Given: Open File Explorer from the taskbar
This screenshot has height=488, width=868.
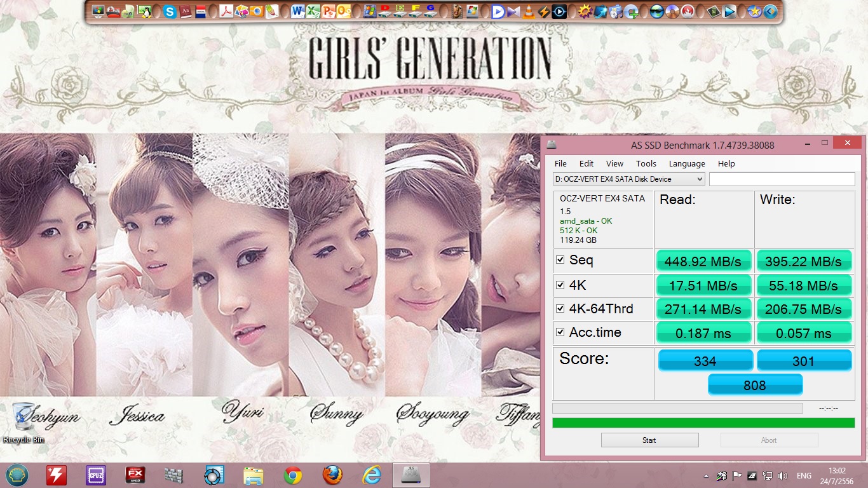Looking at the screenshot, I should (x=254, y=475).
